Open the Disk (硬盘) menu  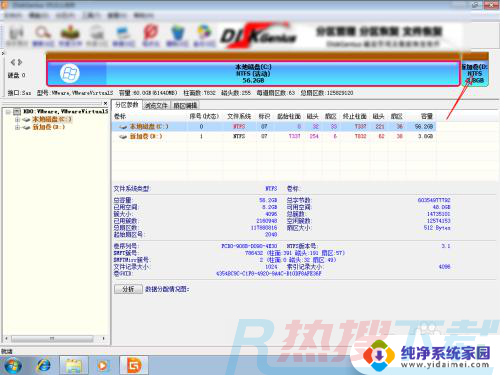tap(39, 15)
